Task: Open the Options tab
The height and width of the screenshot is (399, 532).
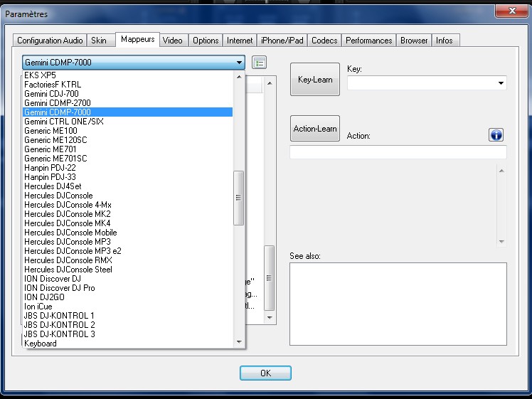Action: click(206, 41)
